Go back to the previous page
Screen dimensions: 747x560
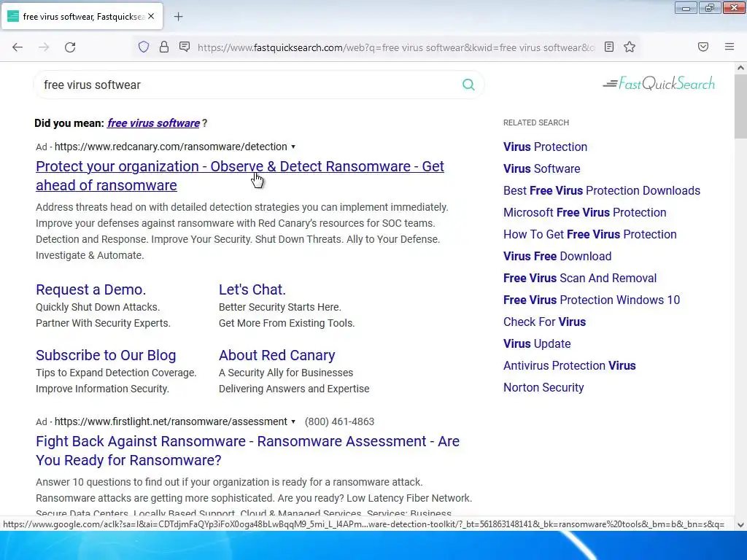(x=18, y=47)
